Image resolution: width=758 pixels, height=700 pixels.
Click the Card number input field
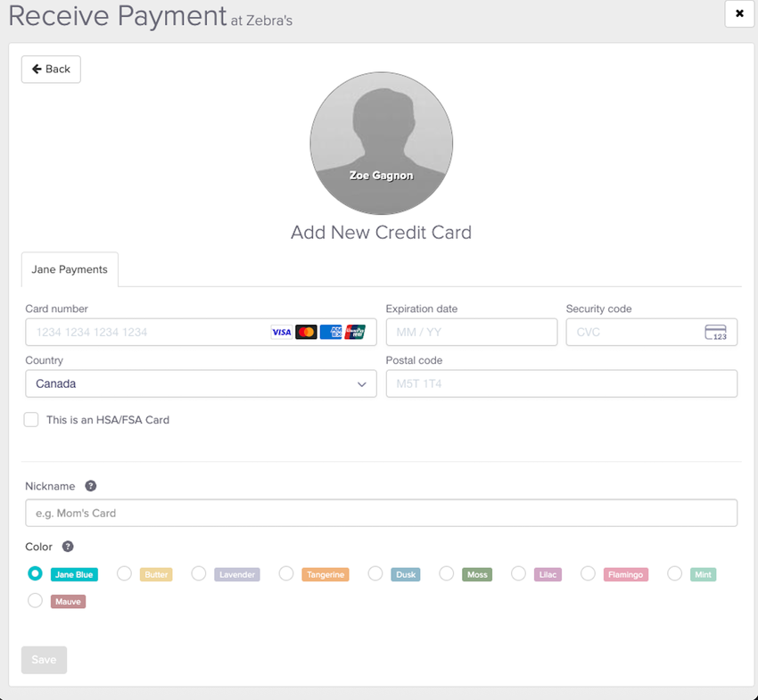pos(147,332)
